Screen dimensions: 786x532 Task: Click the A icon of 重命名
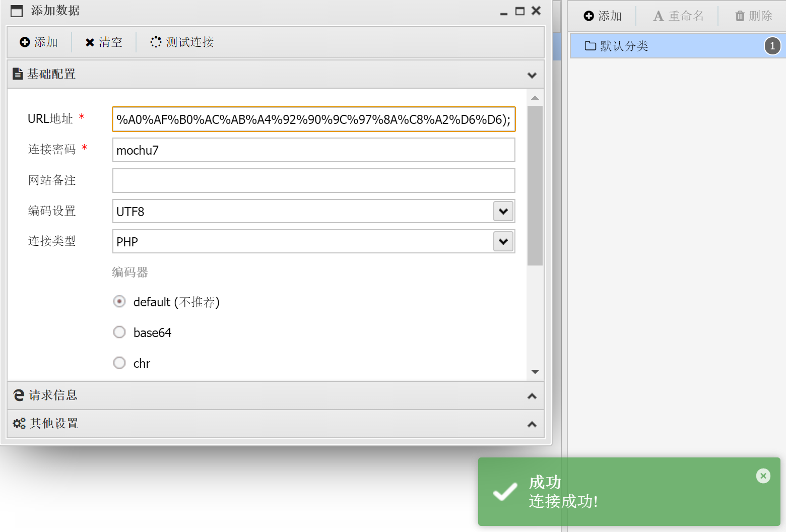[x=658, y=16]
